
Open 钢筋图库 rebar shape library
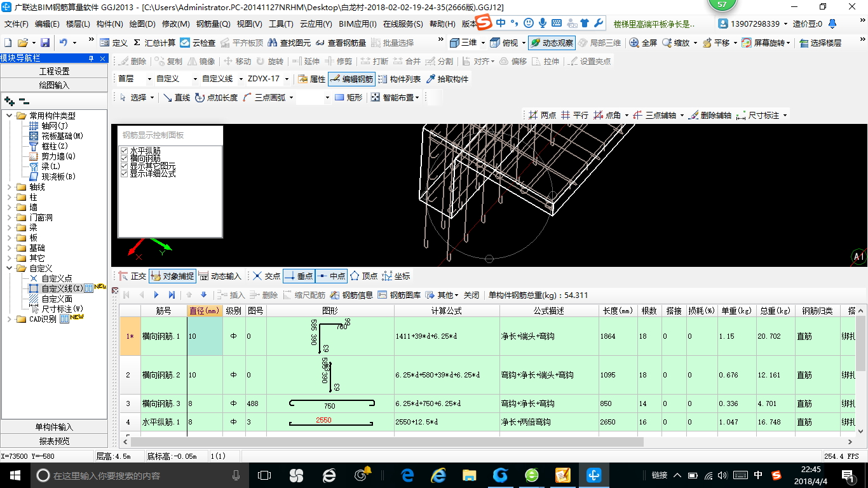coord(399,295)
